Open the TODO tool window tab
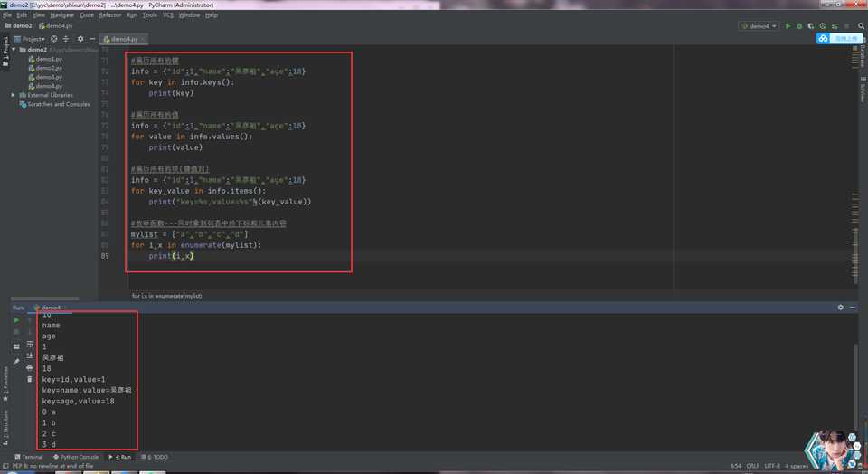 [x=155, y=457]
